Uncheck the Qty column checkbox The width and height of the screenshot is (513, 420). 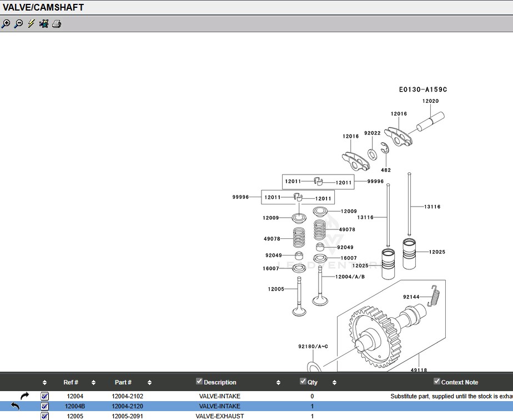pos(303,381)
